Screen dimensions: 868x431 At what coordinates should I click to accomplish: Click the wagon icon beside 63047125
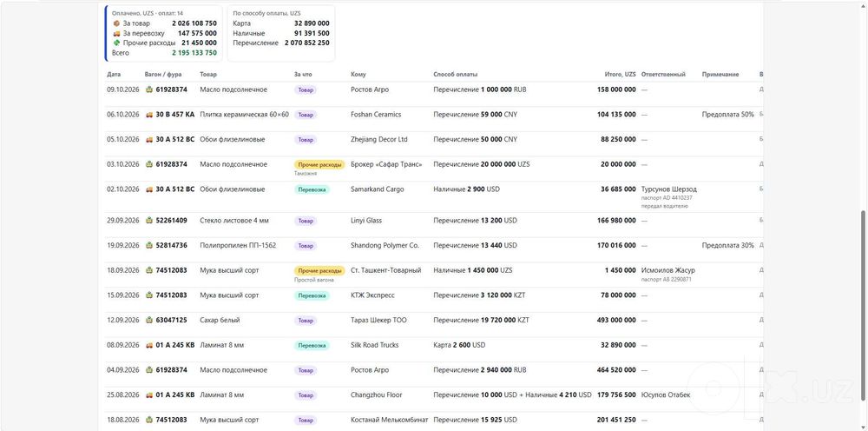(149, 320)
